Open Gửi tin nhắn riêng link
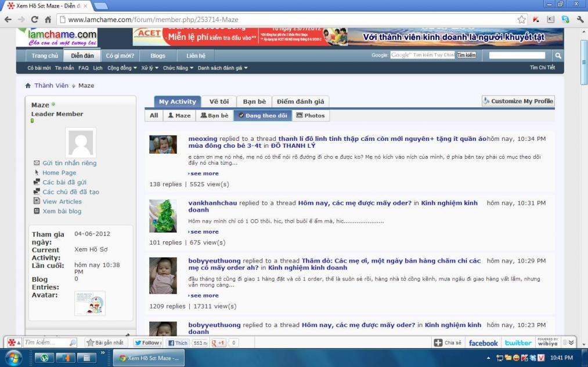 point(69,163)
